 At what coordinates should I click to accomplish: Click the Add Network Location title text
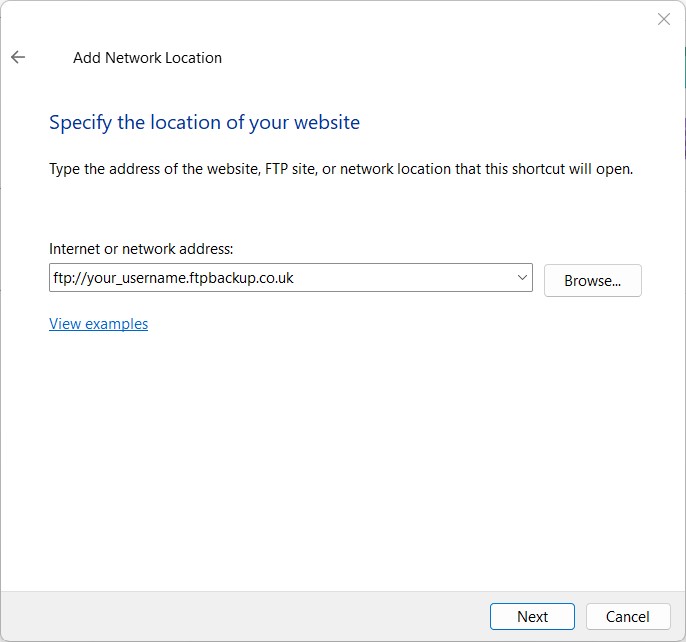tap(147, 58)
